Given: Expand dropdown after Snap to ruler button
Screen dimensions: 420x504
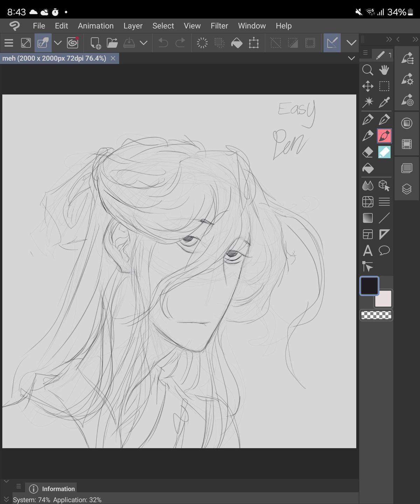Looking at the screenshot, I should coord(351,43).
